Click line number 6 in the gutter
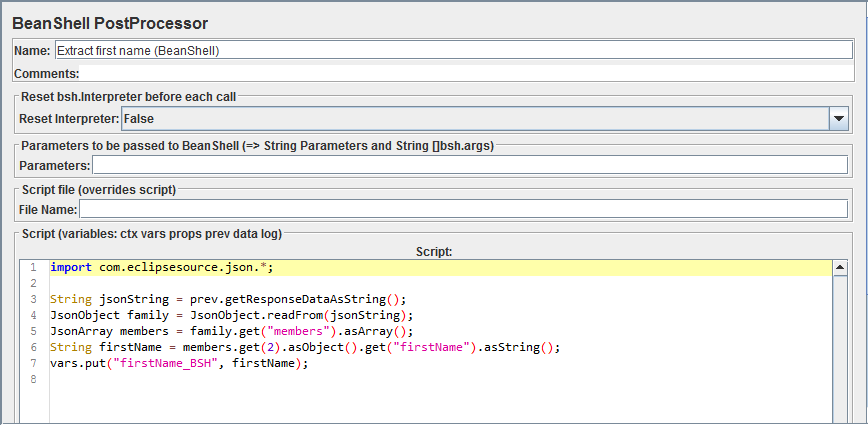 point(34,348)
